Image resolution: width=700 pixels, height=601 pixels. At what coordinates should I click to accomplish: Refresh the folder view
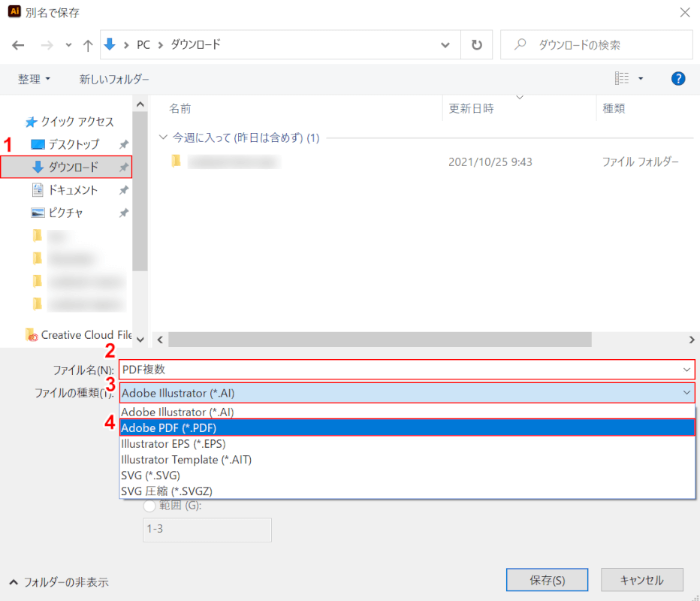[x=477, y=45]
